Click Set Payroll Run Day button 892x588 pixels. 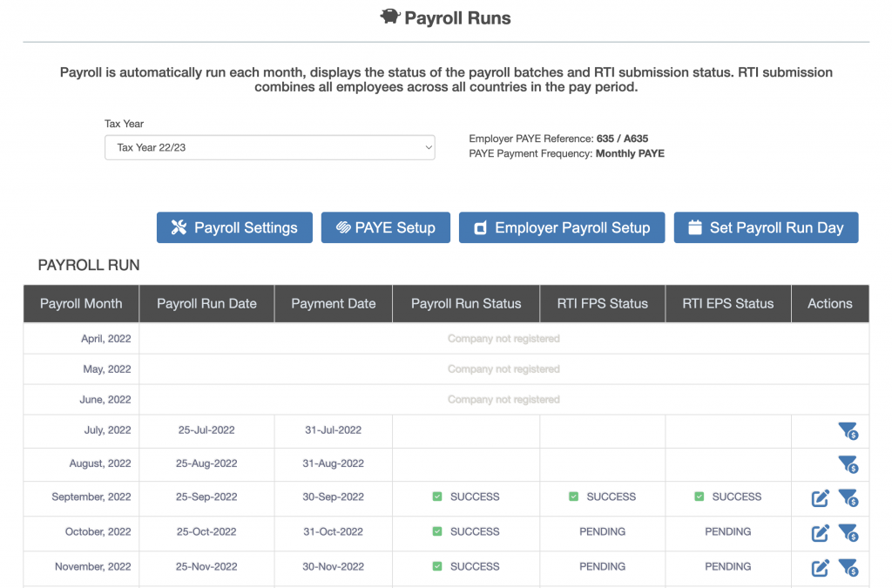point(766,227)
